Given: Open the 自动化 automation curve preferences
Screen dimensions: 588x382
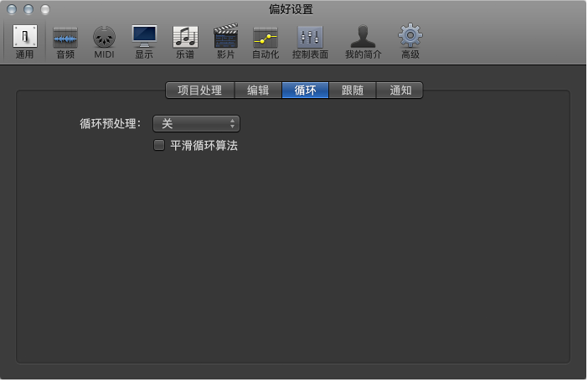Looking at the screenshot, I should [266, 41].
